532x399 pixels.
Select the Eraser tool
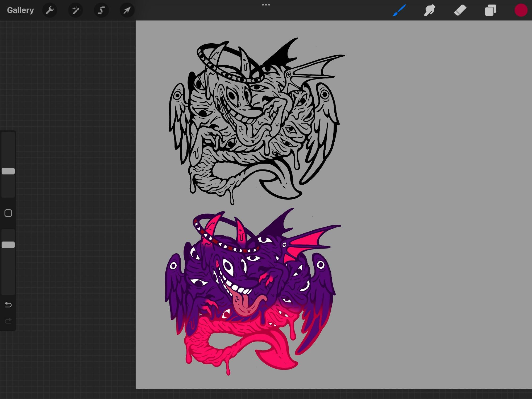coord(460,10)
